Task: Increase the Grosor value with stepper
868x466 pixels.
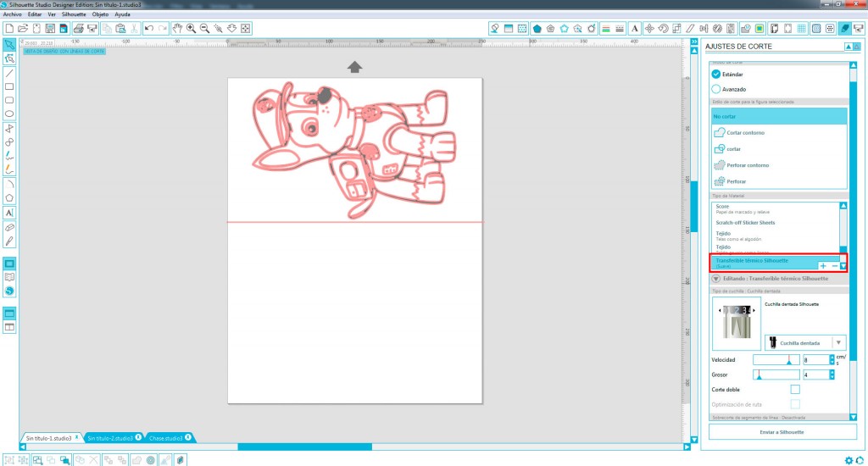Action: click(832, 373)
